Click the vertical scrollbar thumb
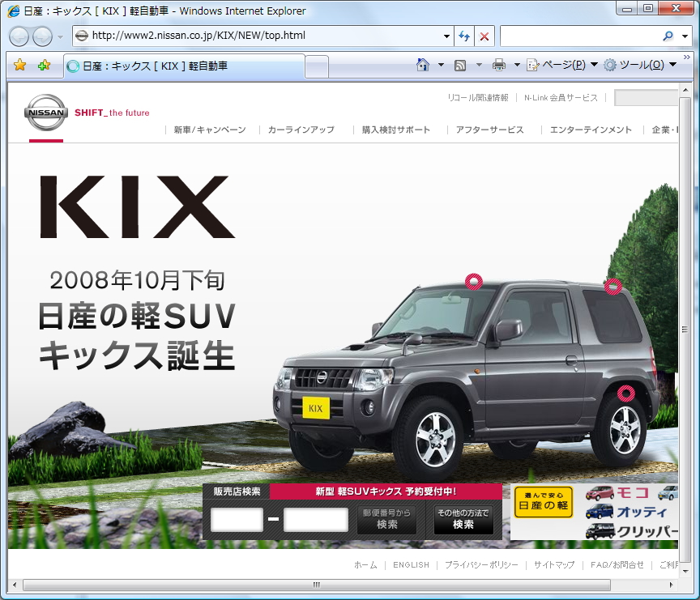This screenshot has height=600, width=700. pos(685,330)
